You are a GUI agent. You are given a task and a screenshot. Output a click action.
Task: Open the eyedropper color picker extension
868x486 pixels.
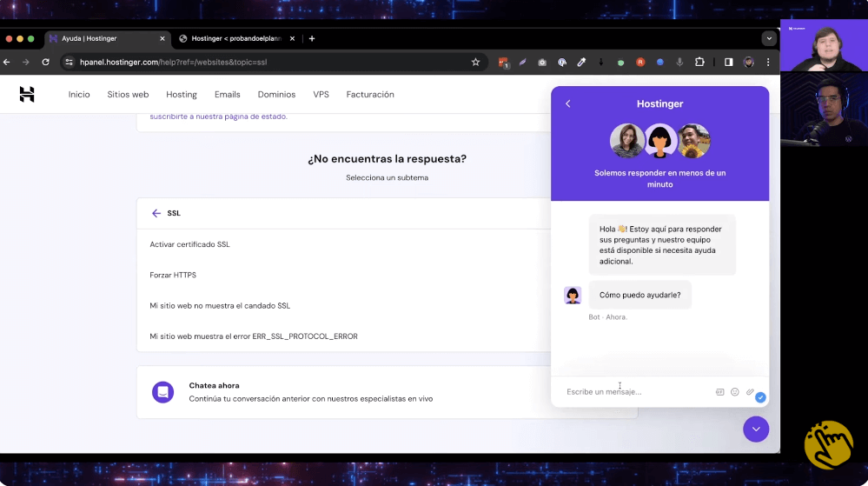581,62
